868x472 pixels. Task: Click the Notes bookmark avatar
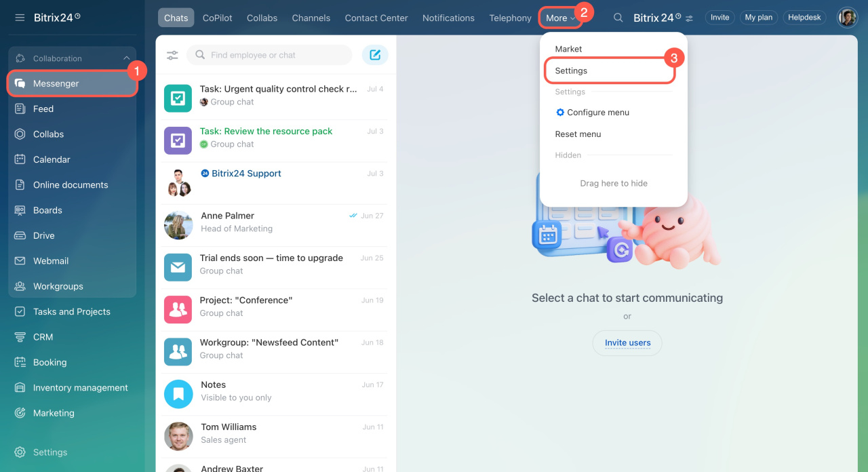[x=178, y=394]
